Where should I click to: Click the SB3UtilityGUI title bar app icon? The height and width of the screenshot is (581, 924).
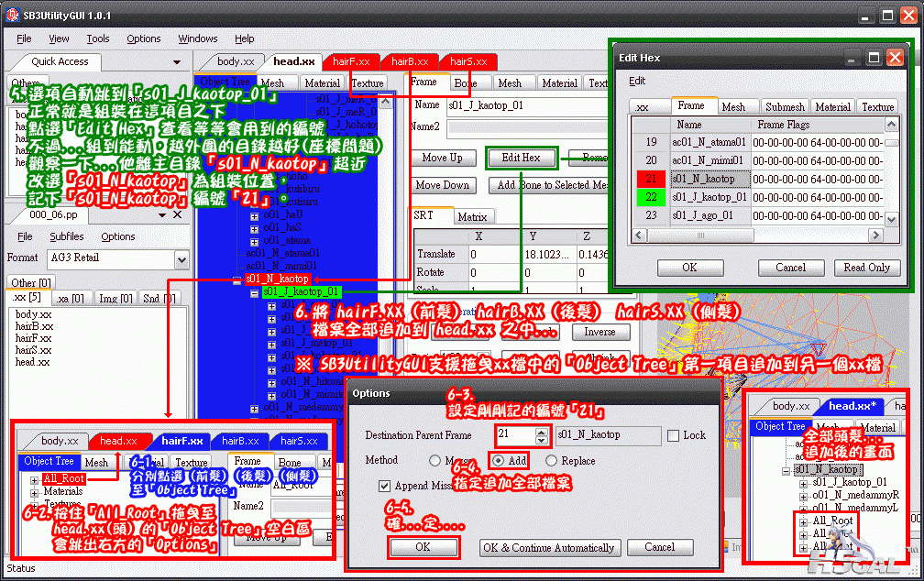tap(13, 15)
